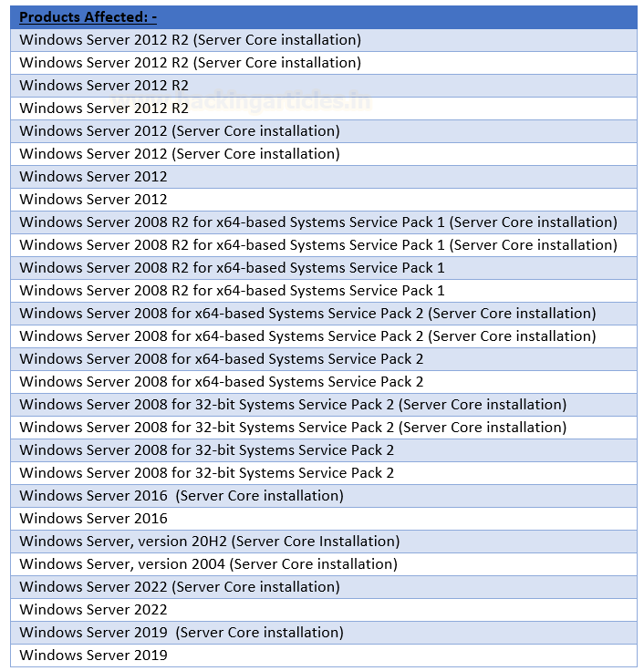This screenshot has width=644, height=671.
Task: Click 'Windows Server, version 2004 (Server Core installation)'
Action: (324, 564)
